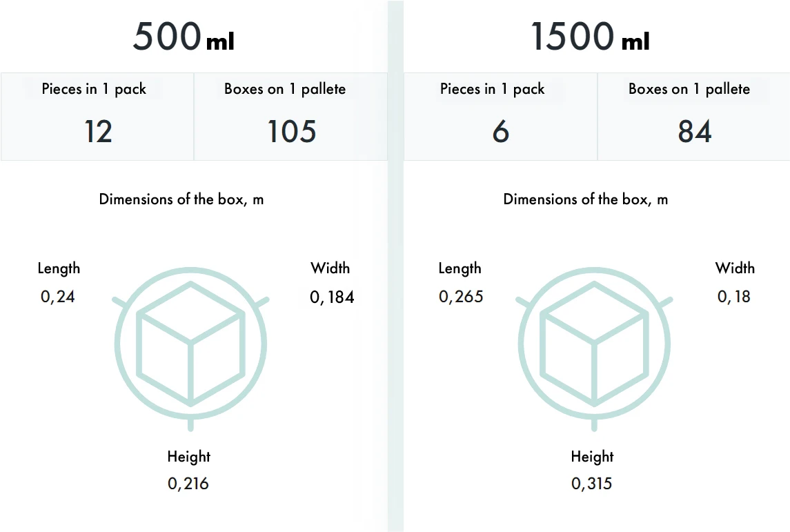Select the Height value 0,216
Viewport: 790px width, 532px height.
click(188, 484)
